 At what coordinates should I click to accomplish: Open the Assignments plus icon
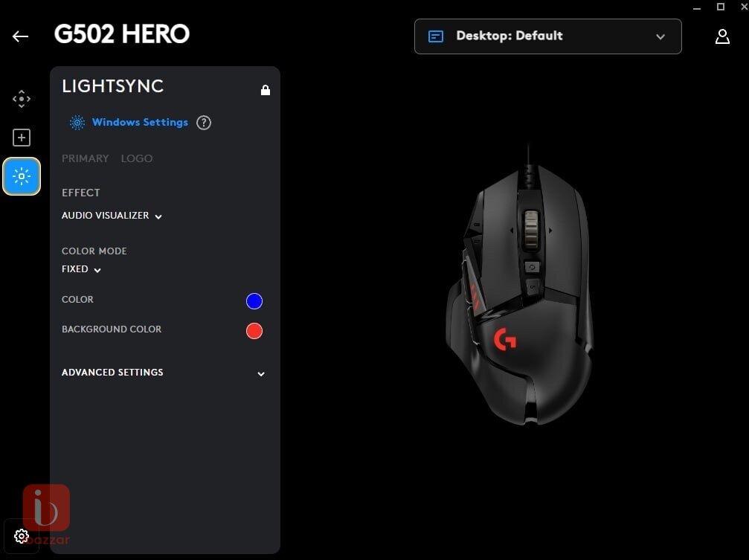click(22, 138)
